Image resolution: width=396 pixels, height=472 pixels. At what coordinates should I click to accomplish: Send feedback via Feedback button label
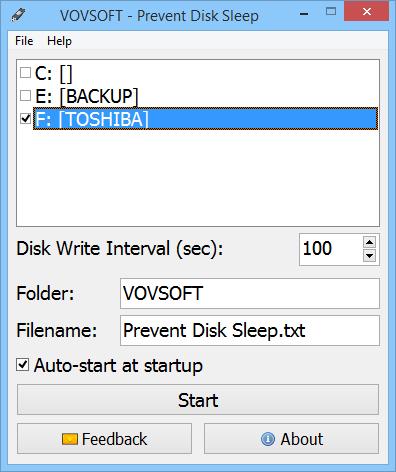click(114, 439)
